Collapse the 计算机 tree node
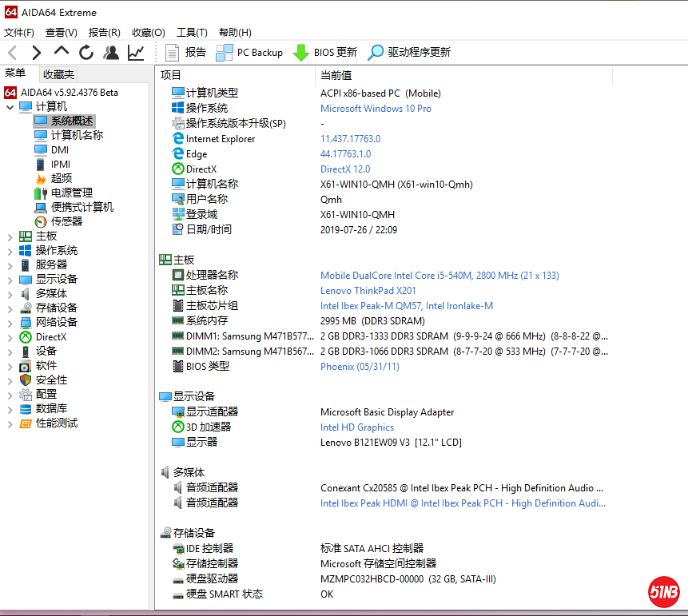Screen dimensions: 688x616 (x=10, y=107)
